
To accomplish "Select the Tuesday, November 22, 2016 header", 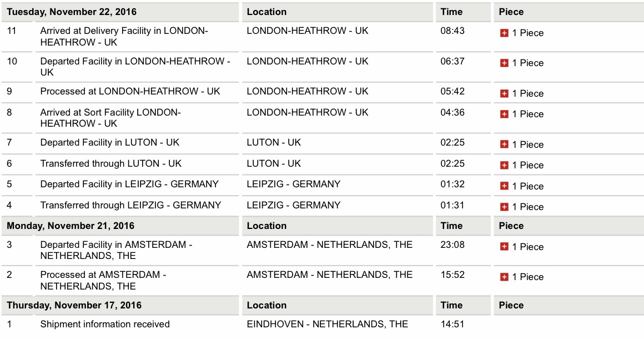I will (x=72, y=12).
